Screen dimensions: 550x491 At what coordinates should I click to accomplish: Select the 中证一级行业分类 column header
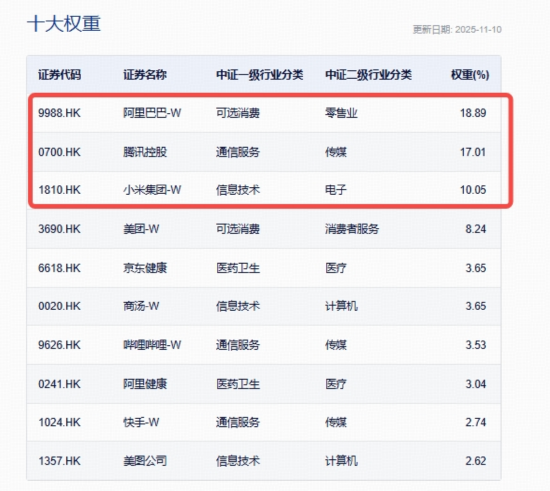260,75
